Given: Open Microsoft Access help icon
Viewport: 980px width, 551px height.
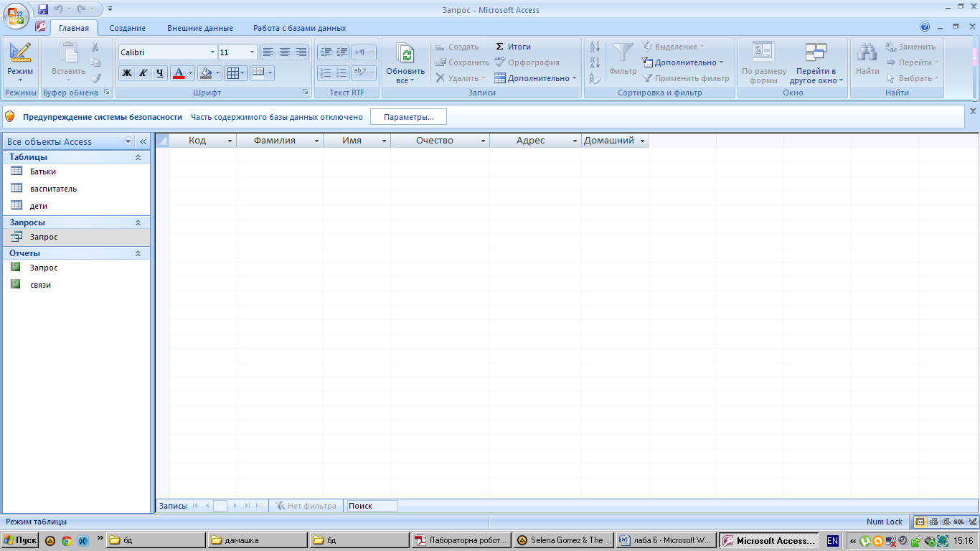Looking at the screenshot, I should pos(925,27).
